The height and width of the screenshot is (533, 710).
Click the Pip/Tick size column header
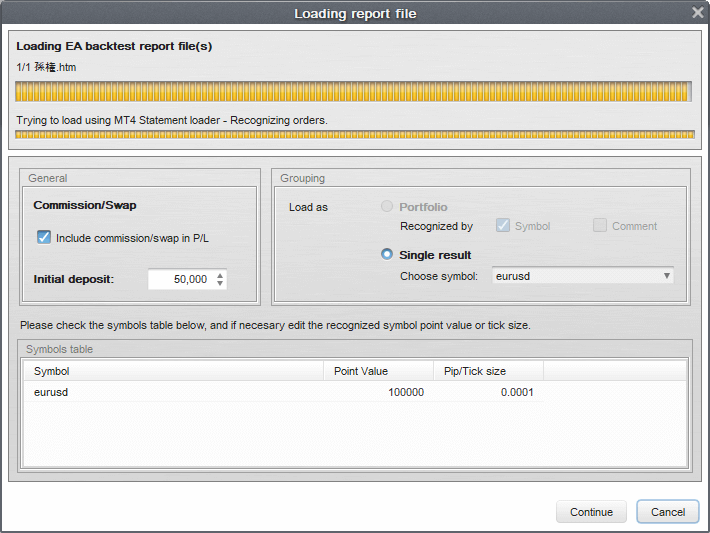(x=488, y=371)
